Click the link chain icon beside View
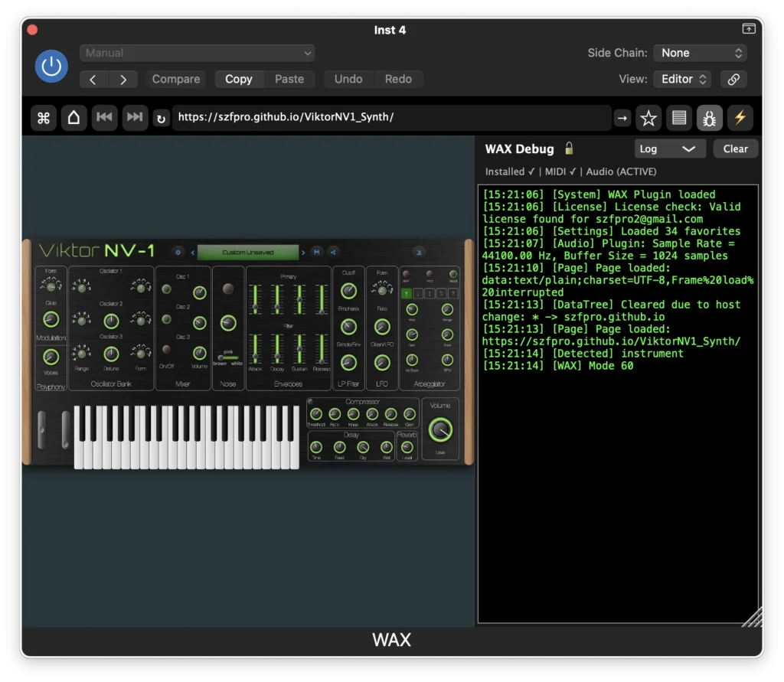This screenshot has height=682, width=784. tap(733, 79)
